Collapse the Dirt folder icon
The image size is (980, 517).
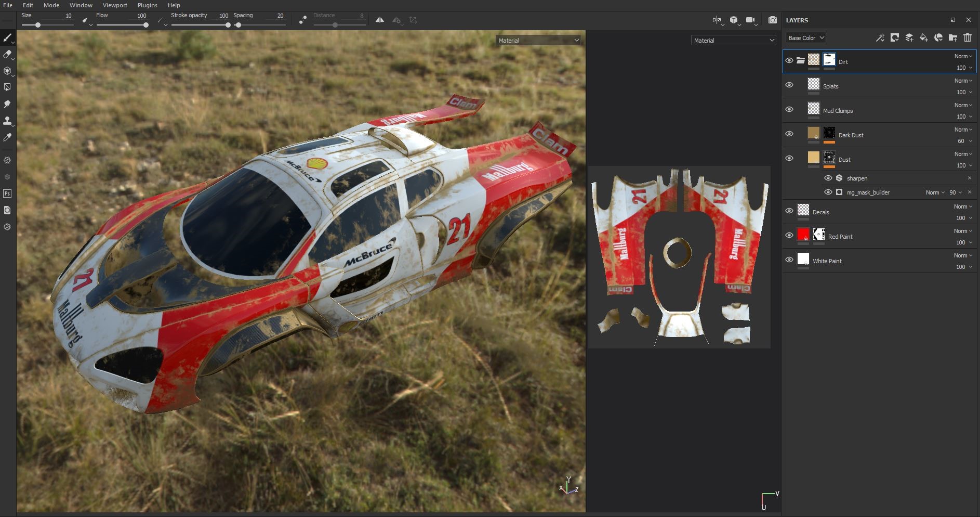pyautogui.click(x=801, y=60)
